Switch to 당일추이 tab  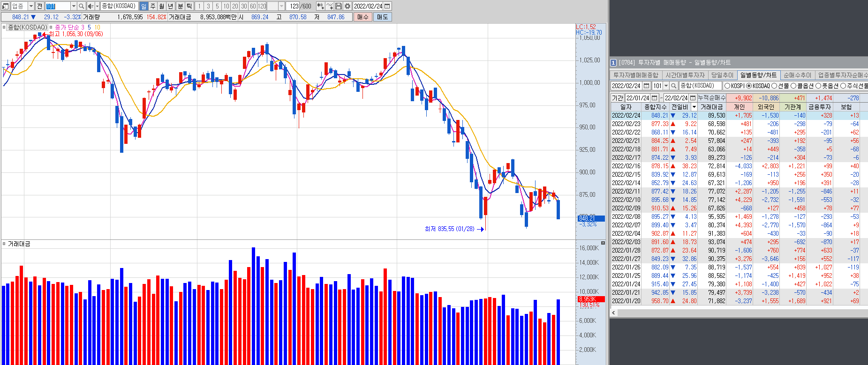tap(722, 75)
